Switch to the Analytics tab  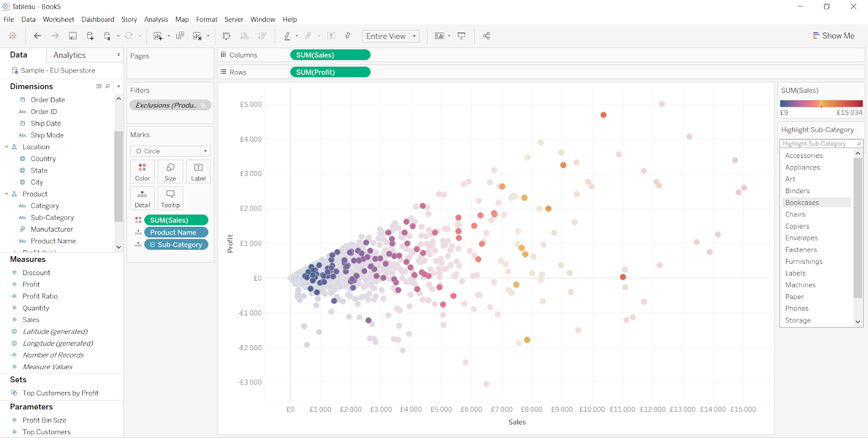click(x=69, y=55)
